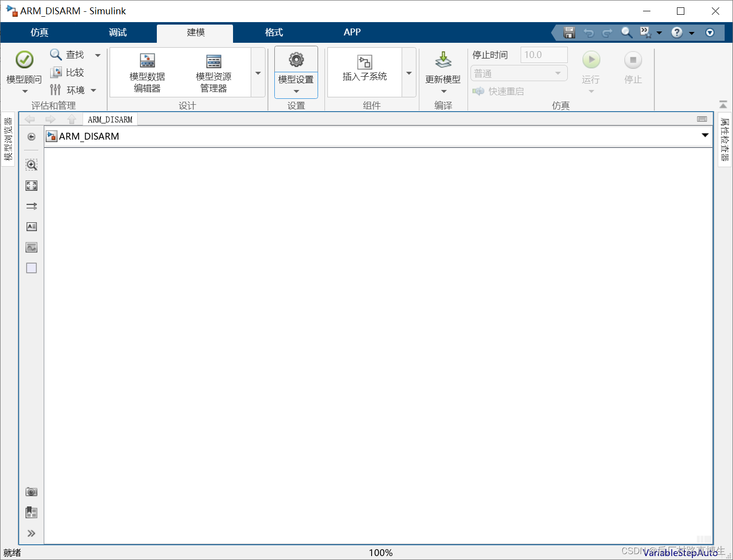733x560 pixels.
Task: Open the Compare (比较) tool
Action: [67, 72]
